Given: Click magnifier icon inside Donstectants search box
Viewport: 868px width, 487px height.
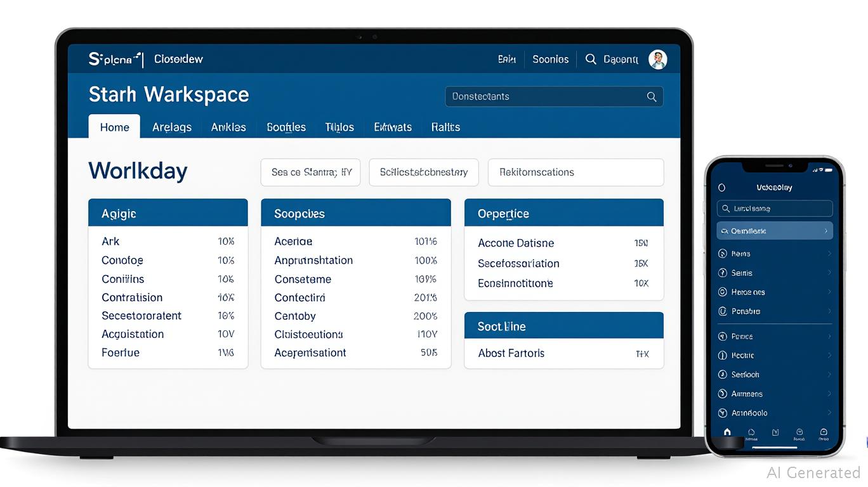Looking at the screenshot, I should [651, 96].
